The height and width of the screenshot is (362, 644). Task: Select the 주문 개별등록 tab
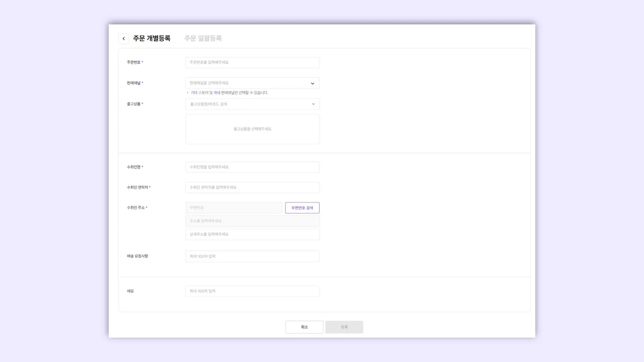pos(152,38)
